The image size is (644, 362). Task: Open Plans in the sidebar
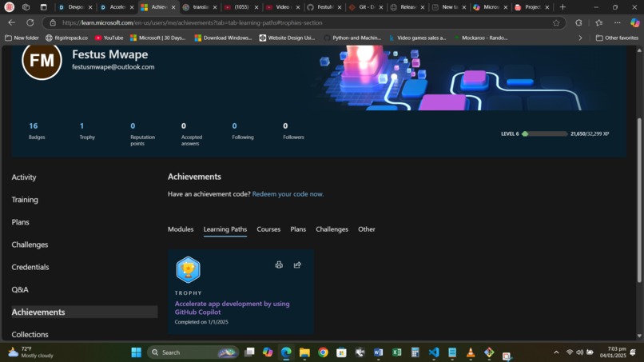pyautogui.click(x=20, y=222)
